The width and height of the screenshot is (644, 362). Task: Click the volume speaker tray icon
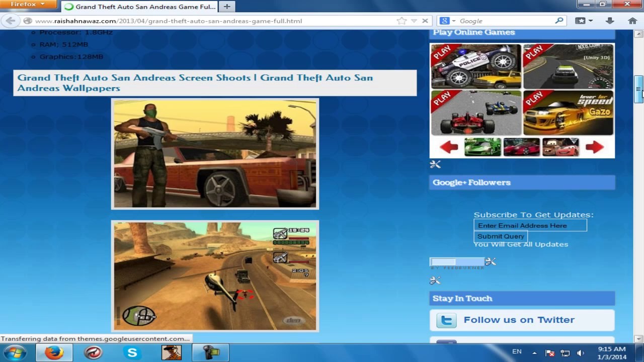coord(580,353)
